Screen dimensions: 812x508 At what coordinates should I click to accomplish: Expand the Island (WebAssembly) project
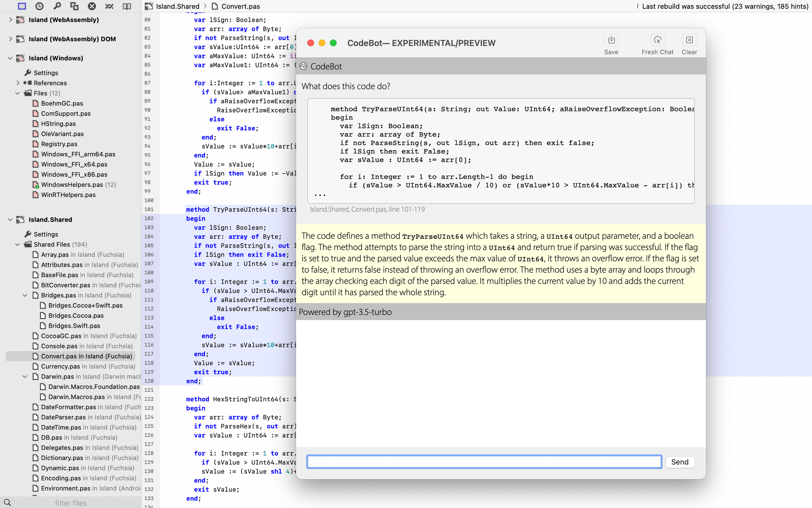10,20
